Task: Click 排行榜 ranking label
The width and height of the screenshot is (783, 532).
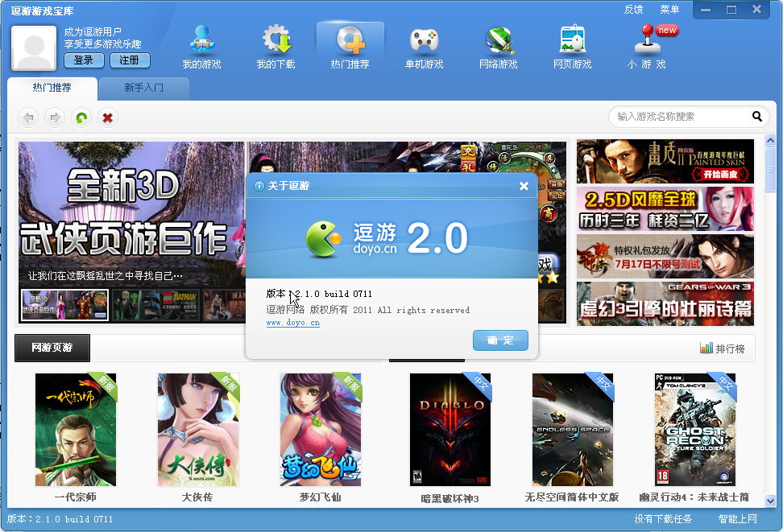Action: click(730, 348)
